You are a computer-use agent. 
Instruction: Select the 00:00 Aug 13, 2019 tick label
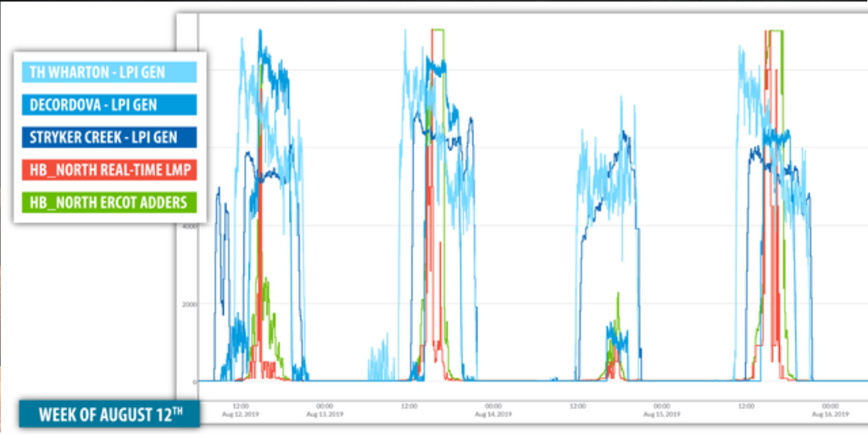coord(324,409)
